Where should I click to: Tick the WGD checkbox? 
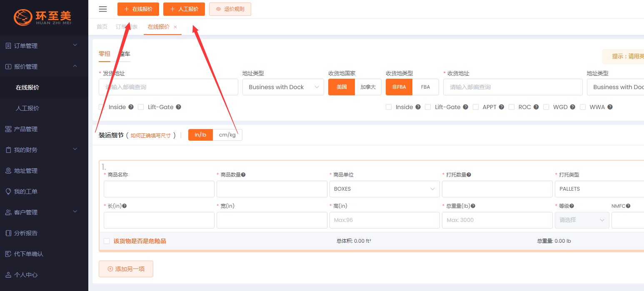(546, 107)
